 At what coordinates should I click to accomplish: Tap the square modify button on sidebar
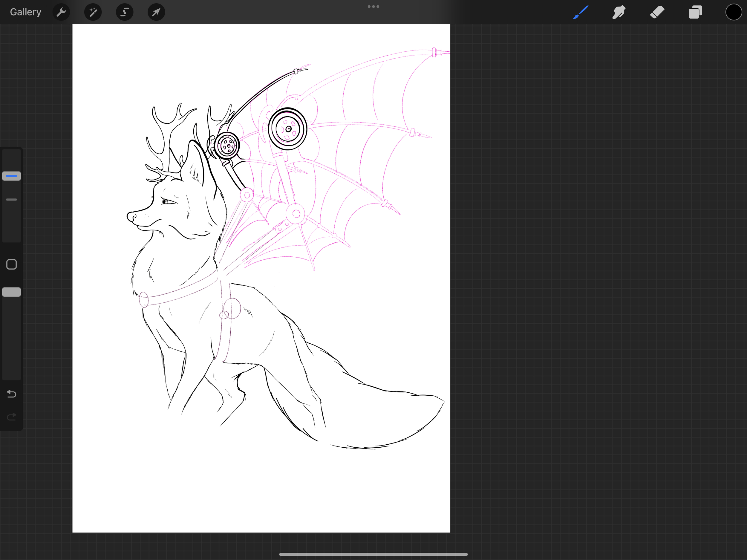point(11,264)
